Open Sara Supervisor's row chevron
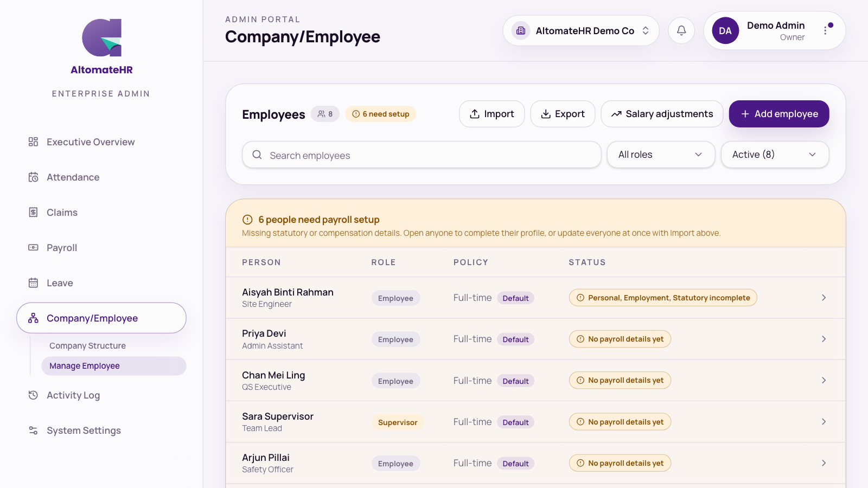Viewport: 868px width, 488px height. pos(824,421)
